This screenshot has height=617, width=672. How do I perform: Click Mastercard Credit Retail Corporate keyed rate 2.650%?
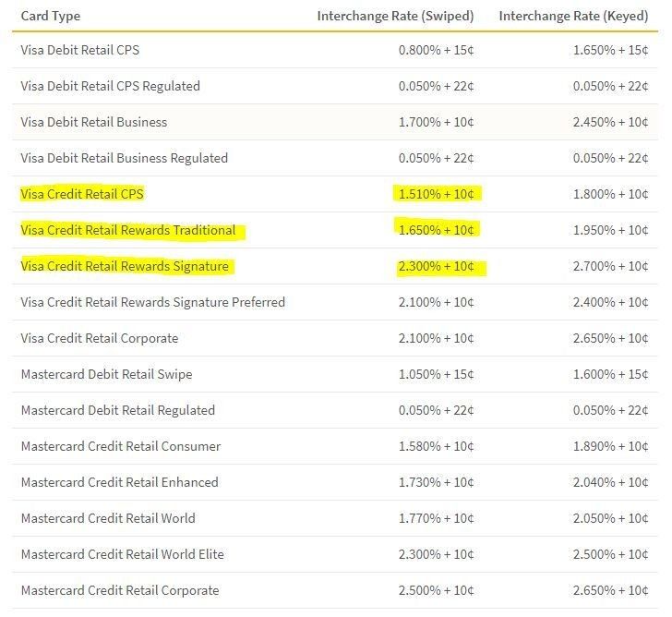click(611, 590)
